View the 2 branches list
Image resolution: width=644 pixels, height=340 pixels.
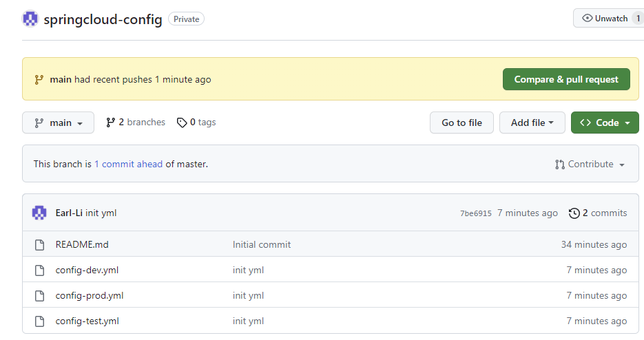click(136, 123)
